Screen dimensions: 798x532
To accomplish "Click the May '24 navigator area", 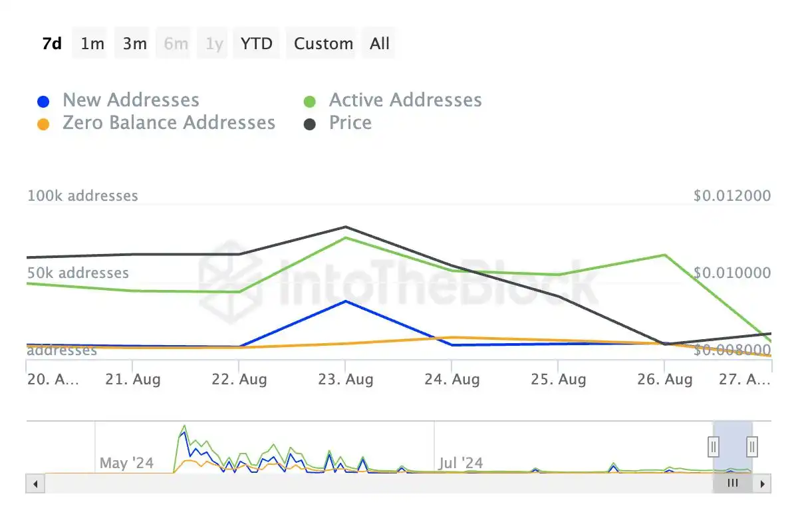I will point(126,463).
